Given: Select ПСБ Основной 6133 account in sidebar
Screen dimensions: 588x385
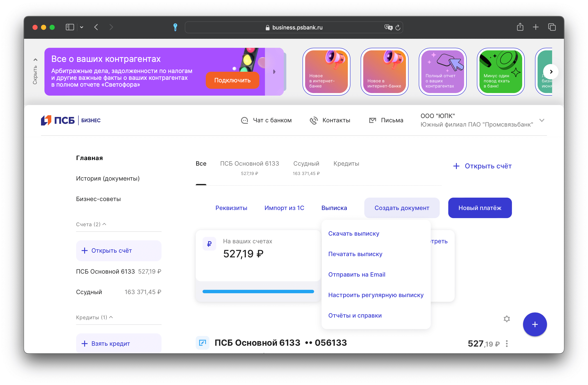Looking at the screenshot, I should point(119,271).
